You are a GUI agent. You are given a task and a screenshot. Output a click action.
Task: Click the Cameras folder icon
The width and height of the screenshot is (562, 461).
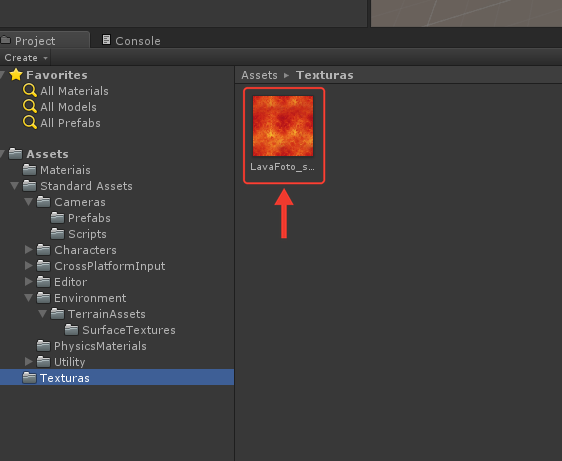[43, 202]
